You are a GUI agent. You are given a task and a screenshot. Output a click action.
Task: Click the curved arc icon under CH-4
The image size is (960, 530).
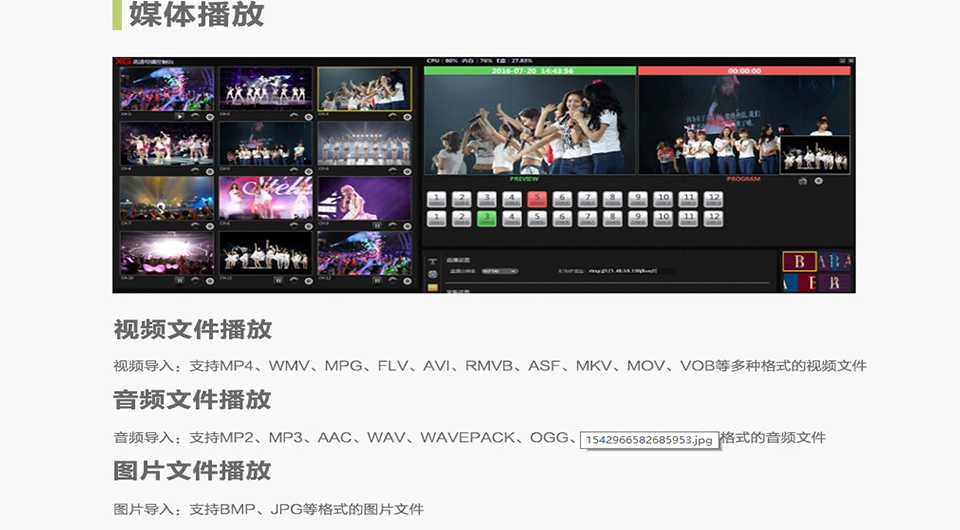(x=195, y=171)
